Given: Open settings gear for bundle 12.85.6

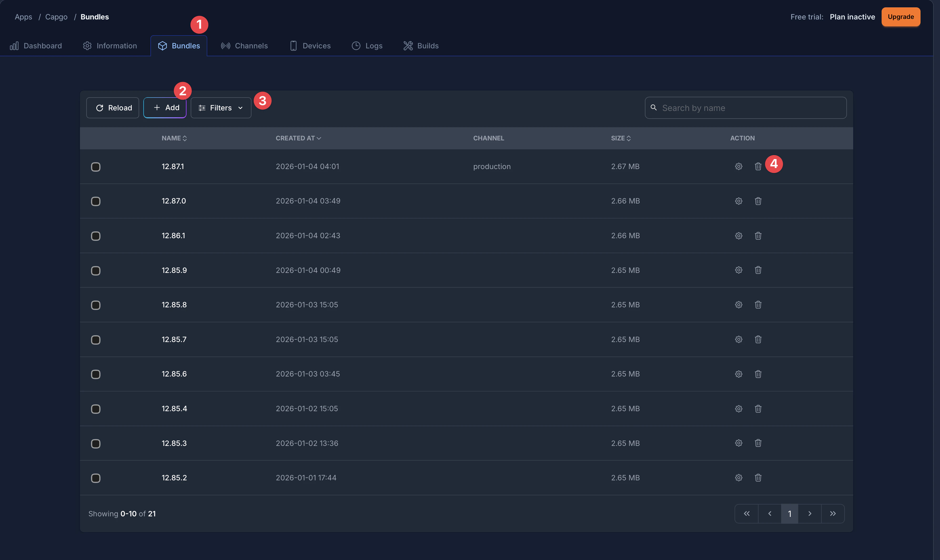Looking at the screenshot, I should 739,374.
